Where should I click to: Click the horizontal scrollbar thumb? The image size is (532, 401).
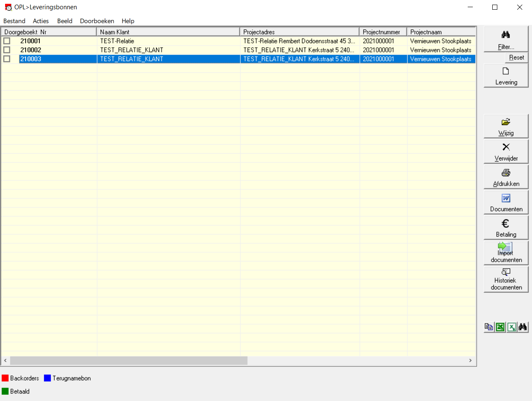point(129,360)
